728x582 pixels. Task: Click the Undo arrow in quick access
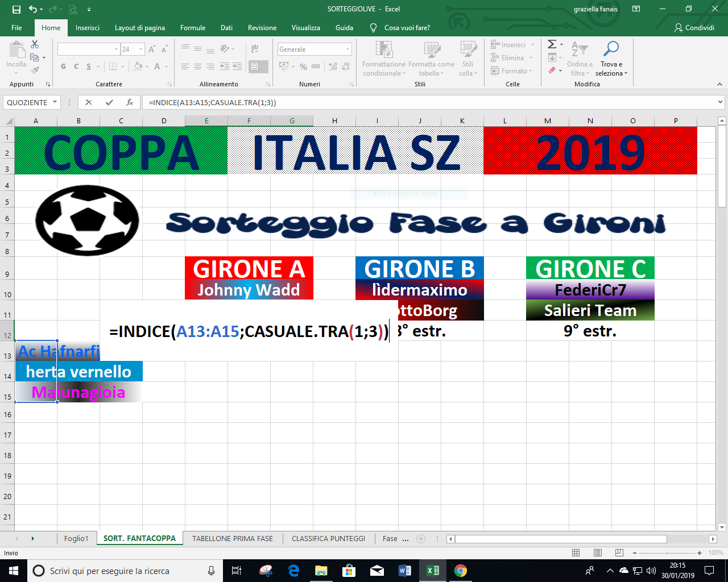pyautogui.click(x=33, y=9)
